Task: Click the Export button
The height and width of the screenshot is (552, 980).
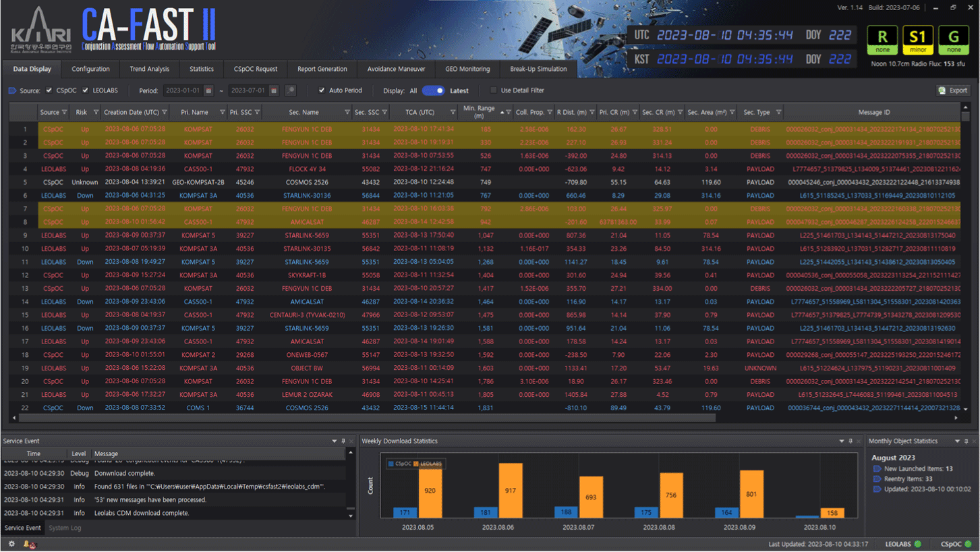Action: pyautogui.click(x=953, y=90)
